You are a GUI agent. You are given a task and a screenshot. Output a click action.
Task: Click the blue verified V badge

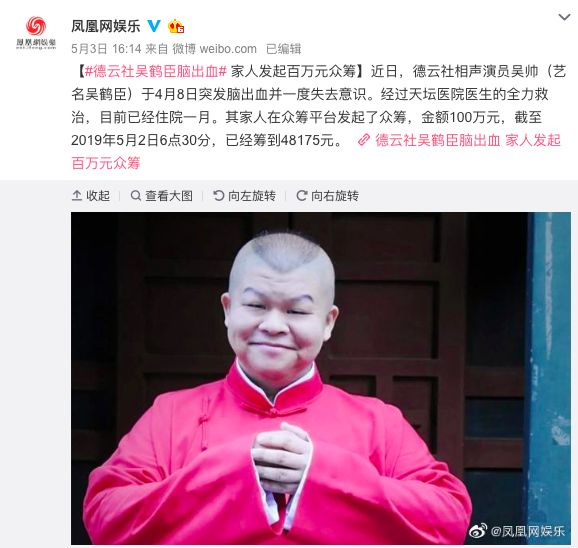154,26
